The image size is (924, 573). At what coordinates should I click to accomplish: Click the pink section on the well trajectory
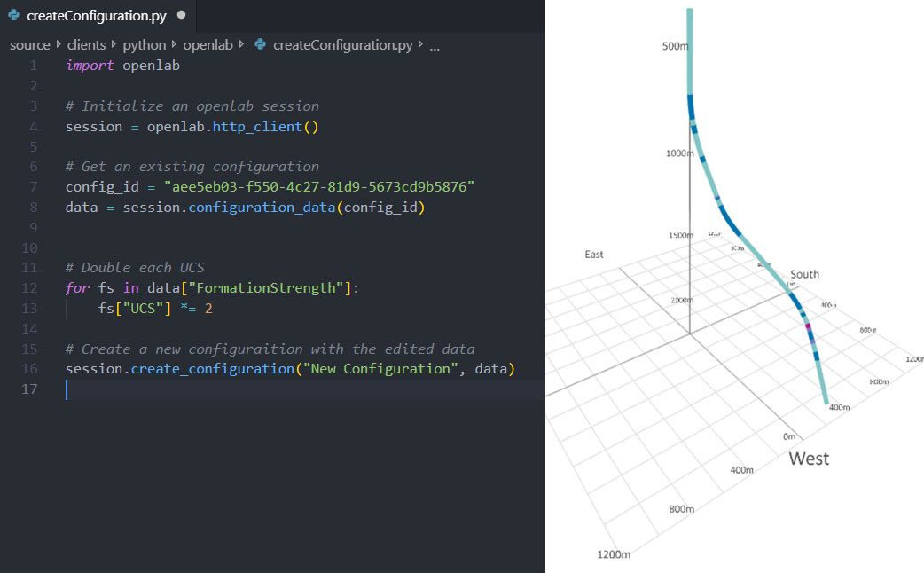(809, 326)
